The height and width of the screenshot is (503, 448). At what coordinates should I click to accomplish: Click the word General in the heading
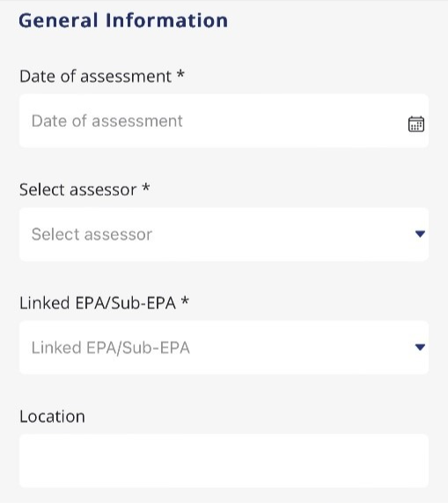point(58,20)
